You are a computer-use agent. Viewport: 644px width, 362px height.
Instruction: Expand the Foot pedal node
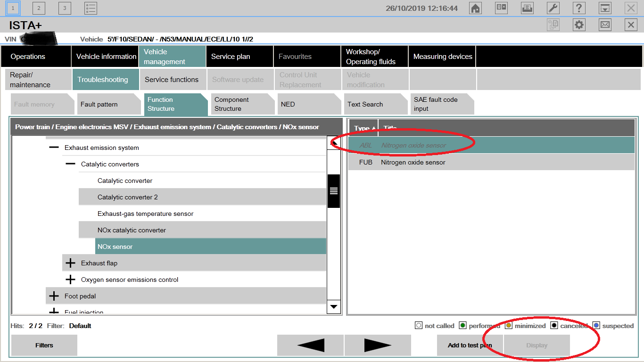(x=54, y=296)
